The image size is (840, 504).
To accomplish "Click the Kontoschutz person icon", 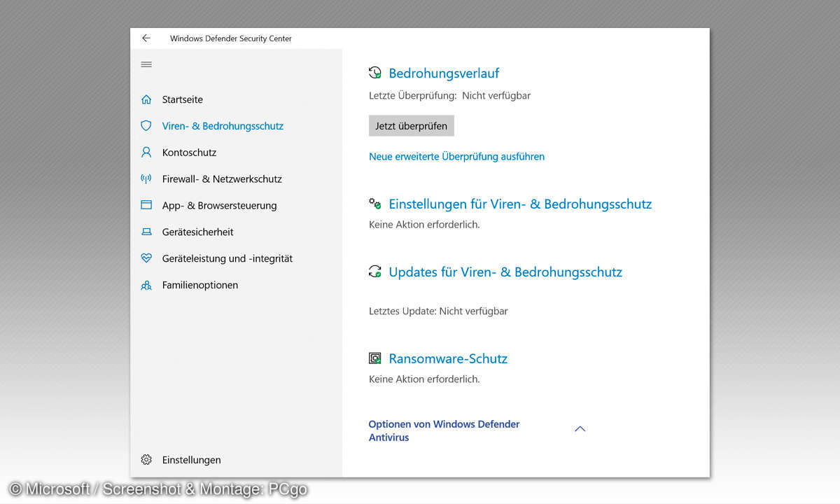I will coord(146,152).
